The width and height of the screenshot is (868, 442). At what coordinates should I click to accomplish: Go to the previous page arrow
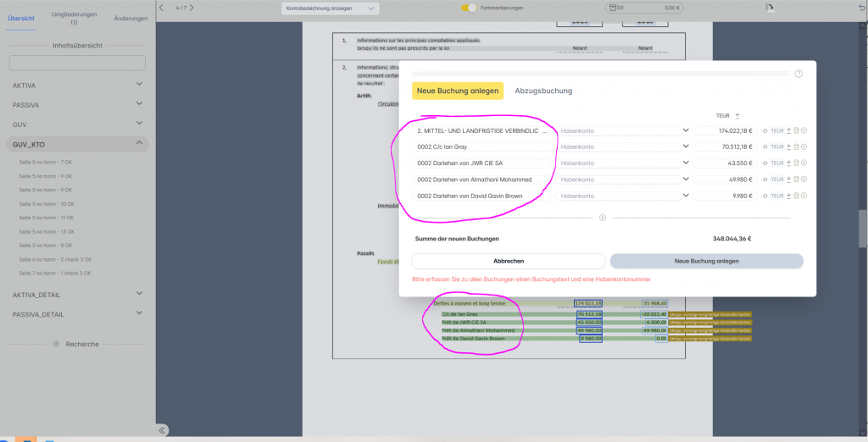[162, 8]
